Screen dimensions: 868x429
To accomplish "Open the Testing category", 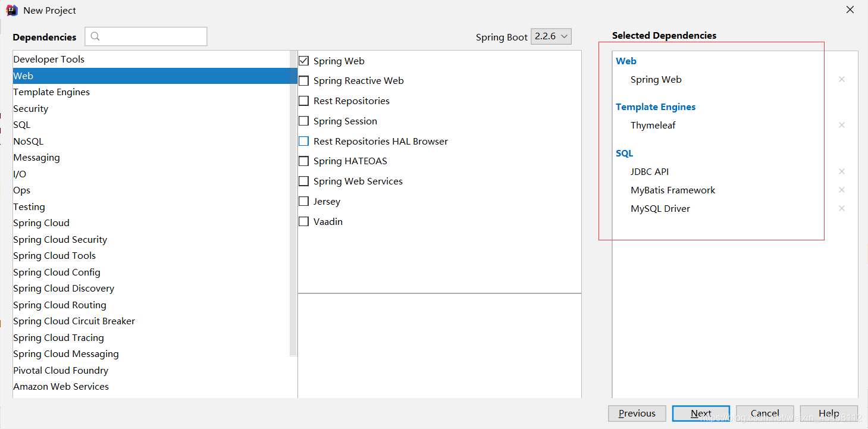I will [151, 206].
